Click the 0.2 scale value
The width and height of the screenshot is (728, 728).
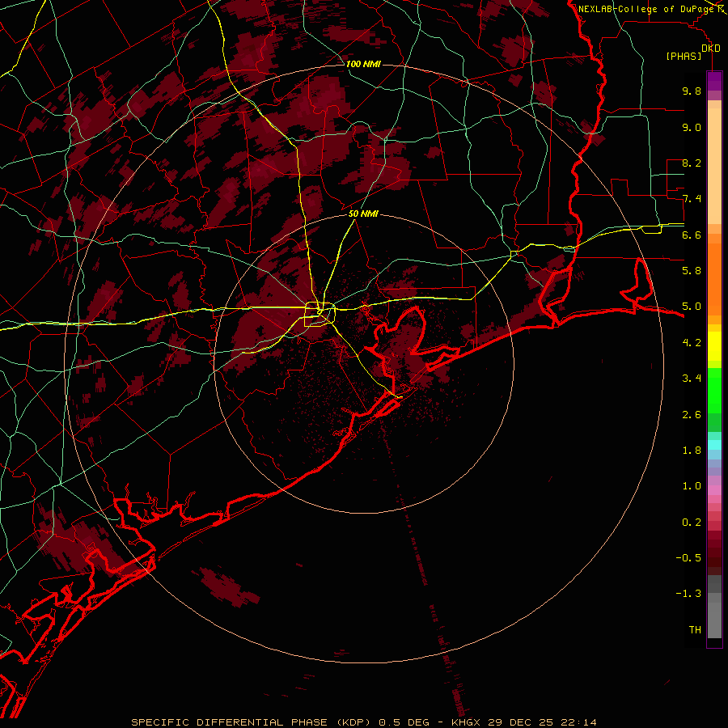pos(692,522)
